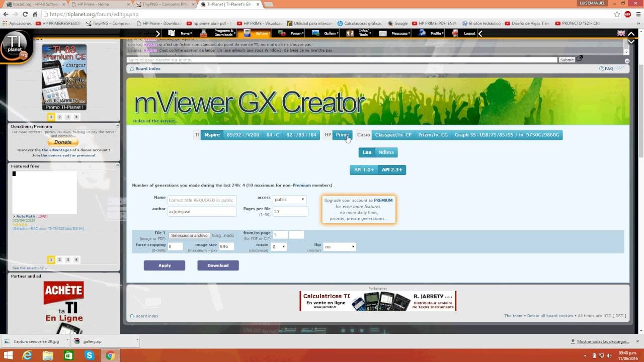Click the pop-out chat icon beside Submit

click(579, 59)
